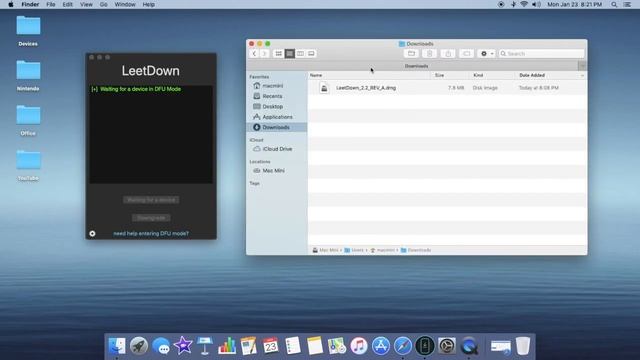The image size is (640, 360).
Task: Click the Share toolbar icon in Finder
Action: [448, 53]
